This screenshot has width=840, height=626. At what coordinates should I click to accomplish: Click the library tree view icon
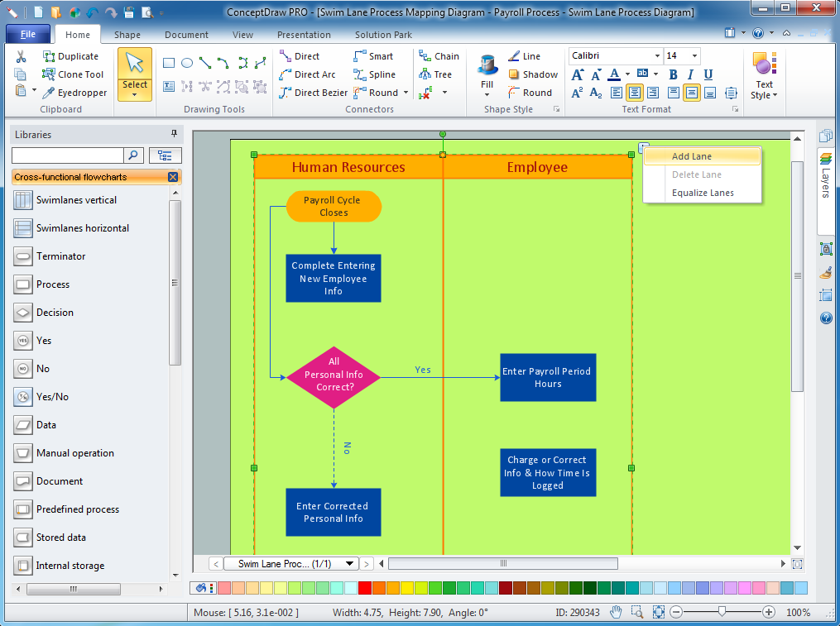click(x=165, y=155)
